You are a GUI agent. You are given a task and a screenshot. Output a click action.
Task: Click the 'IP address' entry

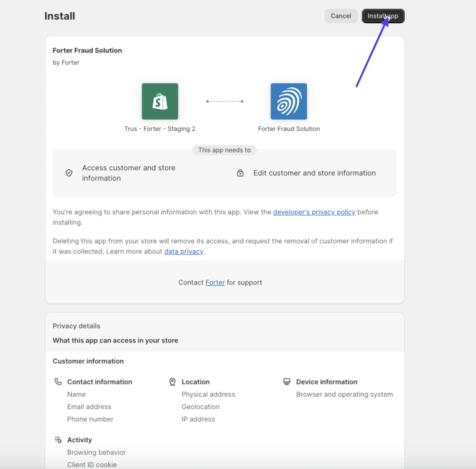(198, 419)
